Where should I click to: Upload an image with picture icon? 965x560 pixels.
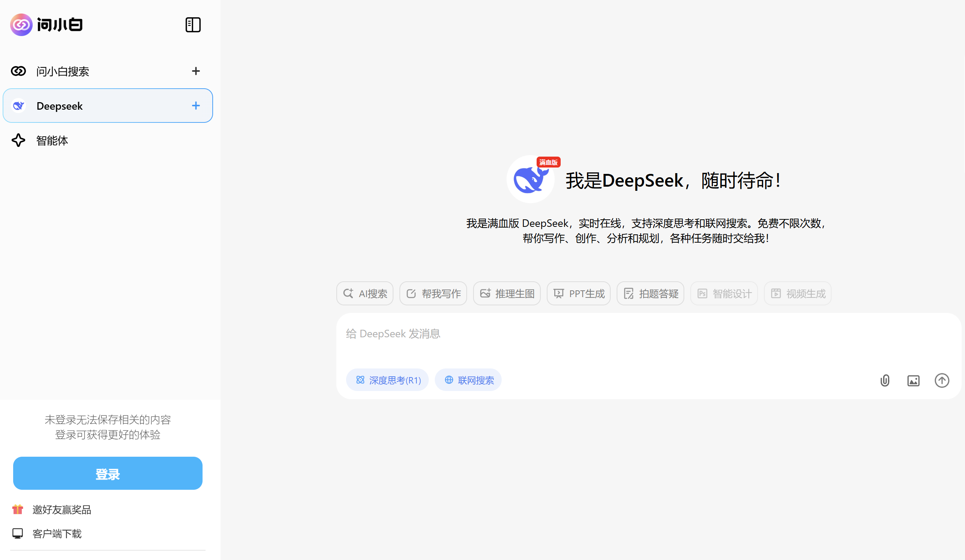913,381
